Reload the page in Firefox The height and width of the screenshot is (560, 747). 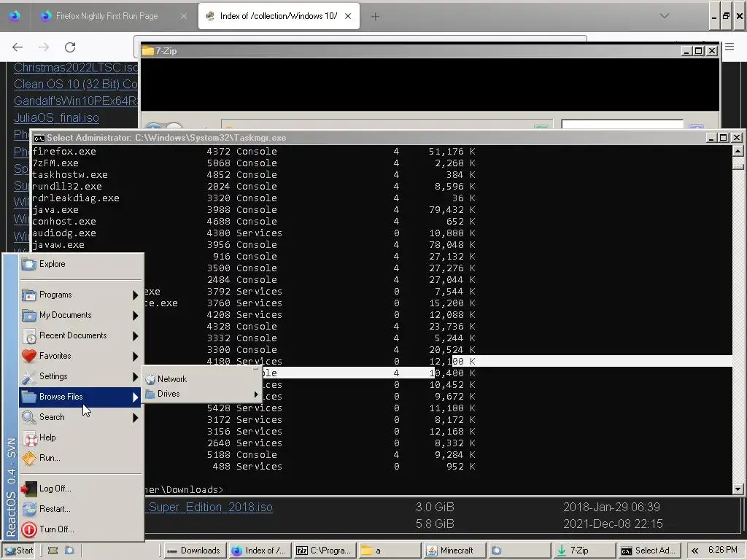(70, 47)
